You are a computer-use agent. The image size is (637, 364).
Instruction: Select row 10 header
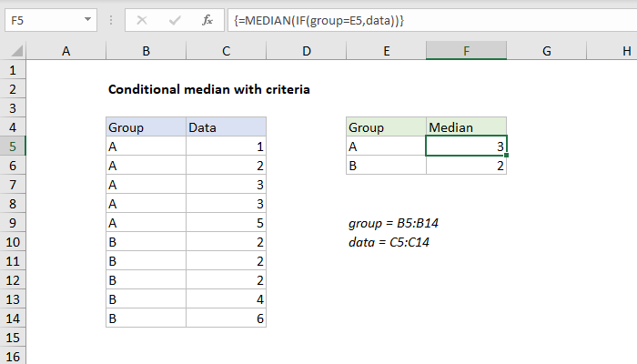(13, 242)
